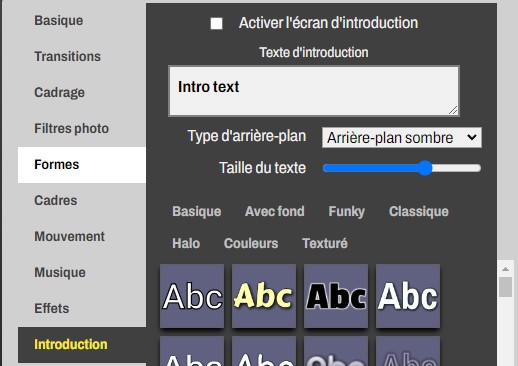Screen dimensions: 518x366
Task: Go to Filtres photo section
Action: click(x=71, y=128)
